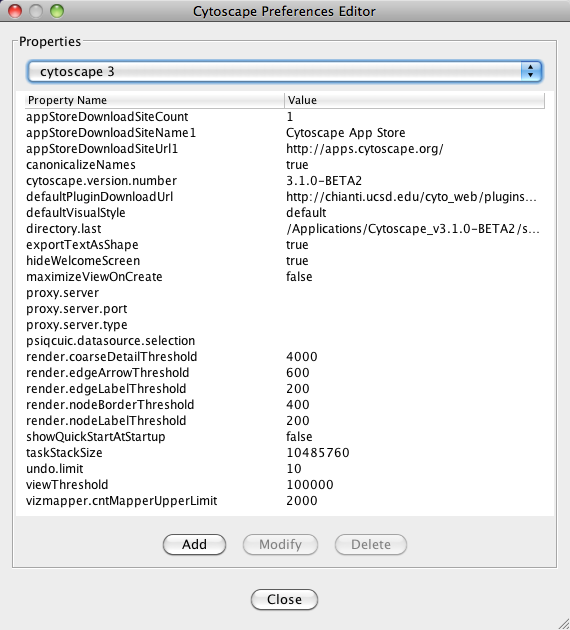The width and height of the screenshot is (570, 630).
Task: Open the cytoscape 3 properties dropdown
Action: pyautogui.click(x=284, y=72)
